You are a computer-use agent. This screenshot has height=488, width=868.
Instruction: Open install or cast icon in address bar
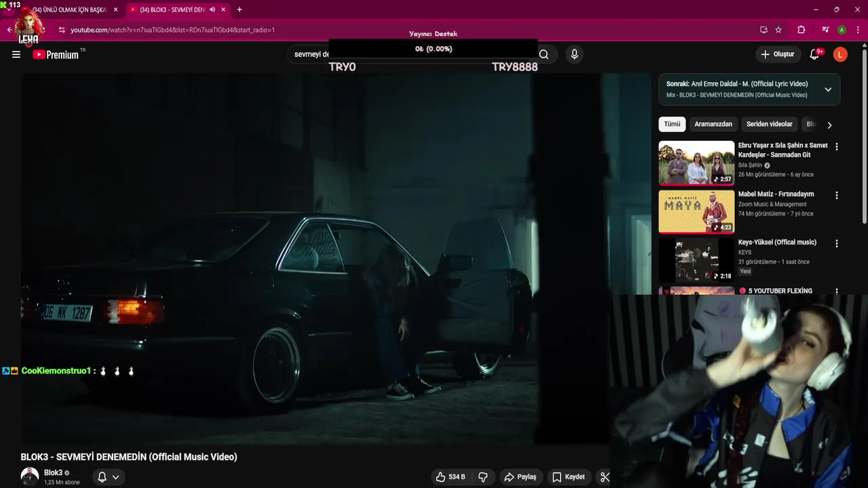coord(764,30)
